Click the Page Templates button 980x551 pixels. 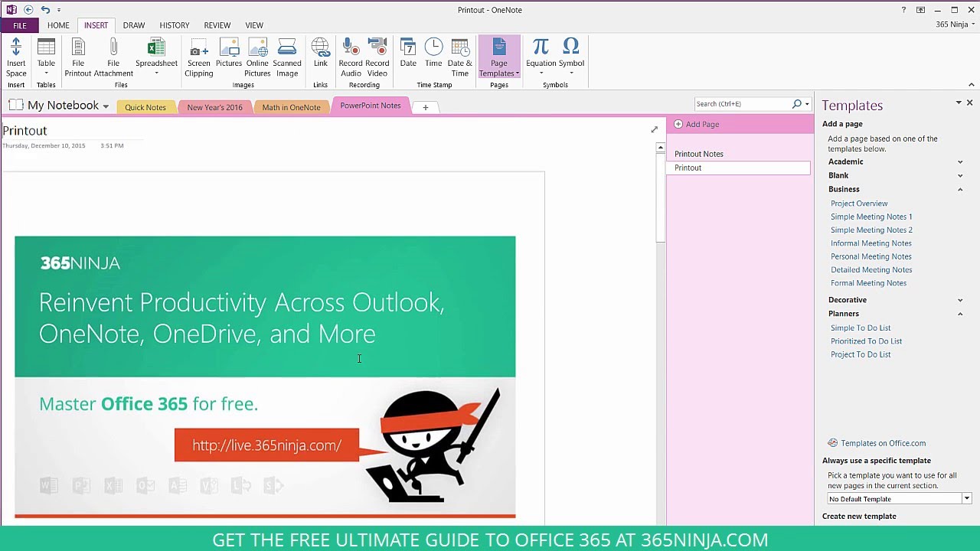(499, 57)
